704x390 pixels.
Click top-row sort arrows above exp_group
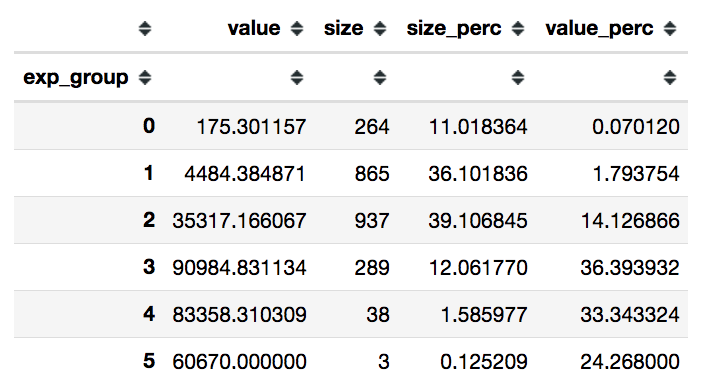145,29
